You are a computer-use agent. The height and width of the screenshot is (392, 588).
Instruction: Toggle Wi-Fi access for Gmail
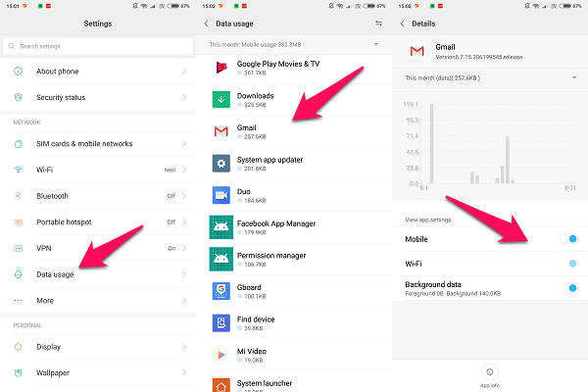coord(568,264)
